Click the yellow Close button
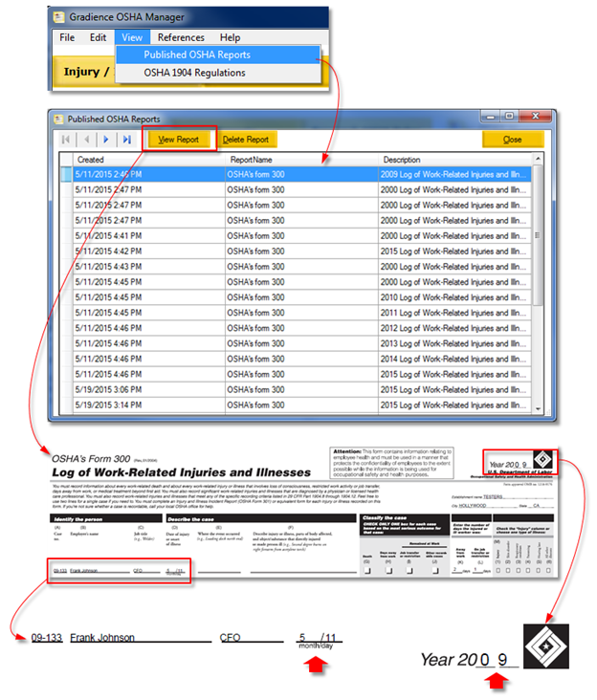The width and height of the screenshot is (597, 700). 513,140
